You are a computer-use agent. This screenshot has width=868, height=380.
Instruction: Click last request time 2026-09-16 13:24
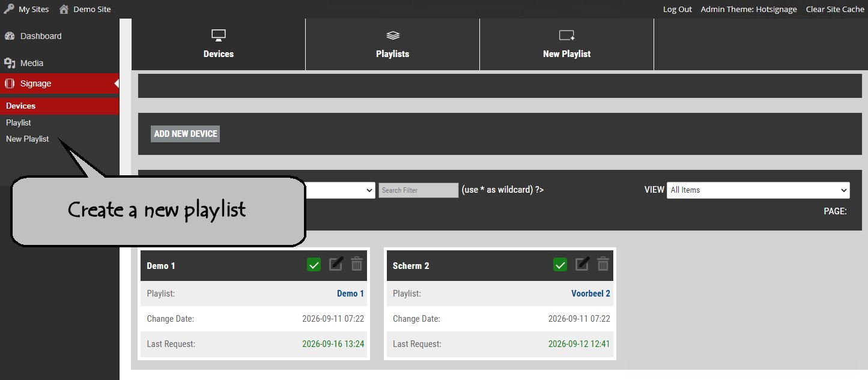(x=333, y=344)
